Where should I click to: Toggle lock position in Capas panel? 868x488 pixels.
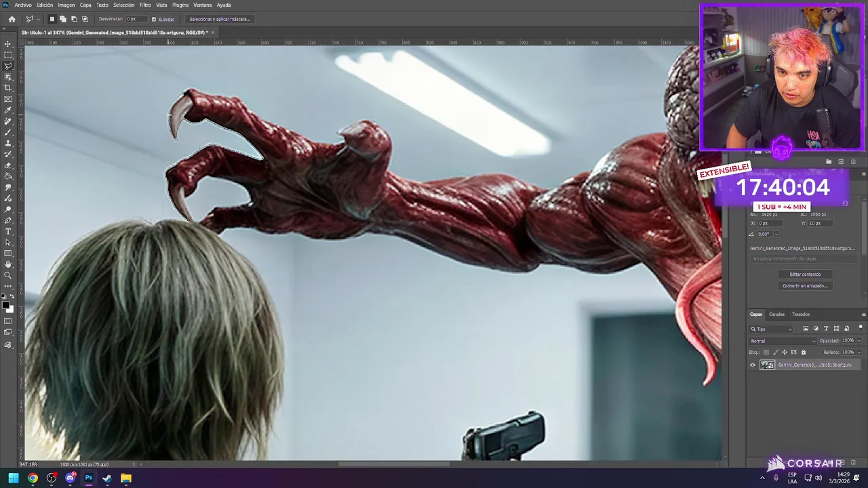(785, 352)
